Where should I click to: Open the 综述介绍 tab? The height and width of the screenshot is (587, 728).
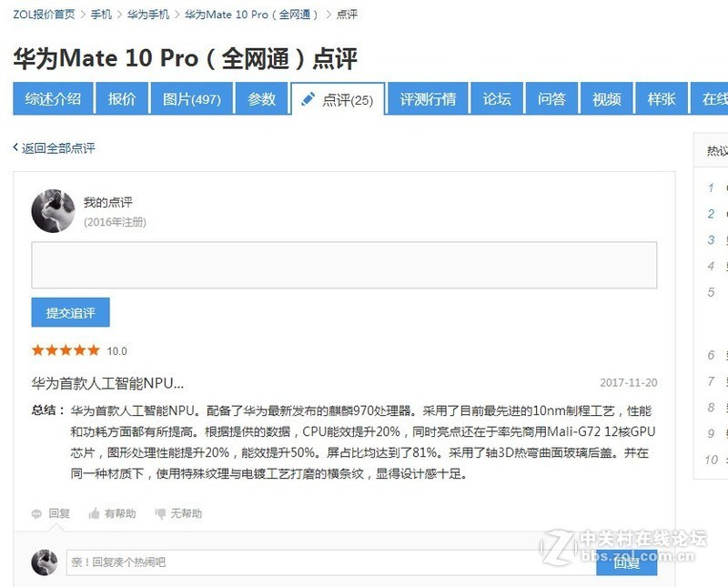click(x=53, y=98)
